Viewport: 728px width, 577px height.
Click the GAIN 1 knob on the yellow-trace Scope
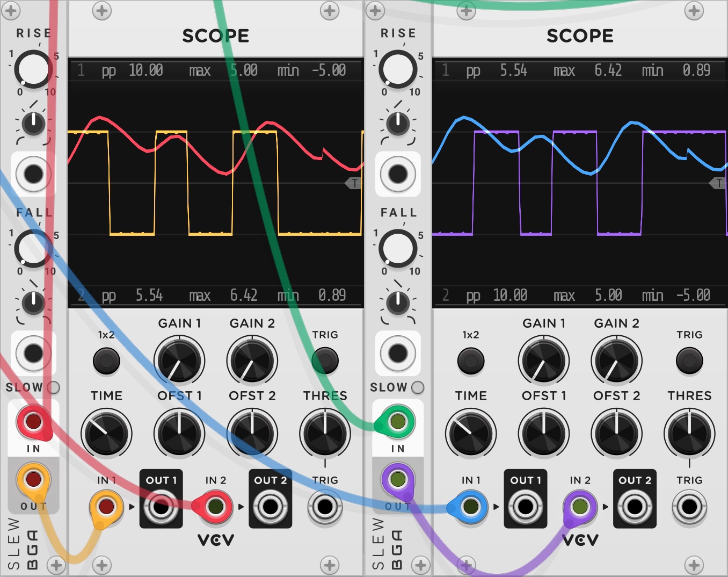[x=179, y=361]
